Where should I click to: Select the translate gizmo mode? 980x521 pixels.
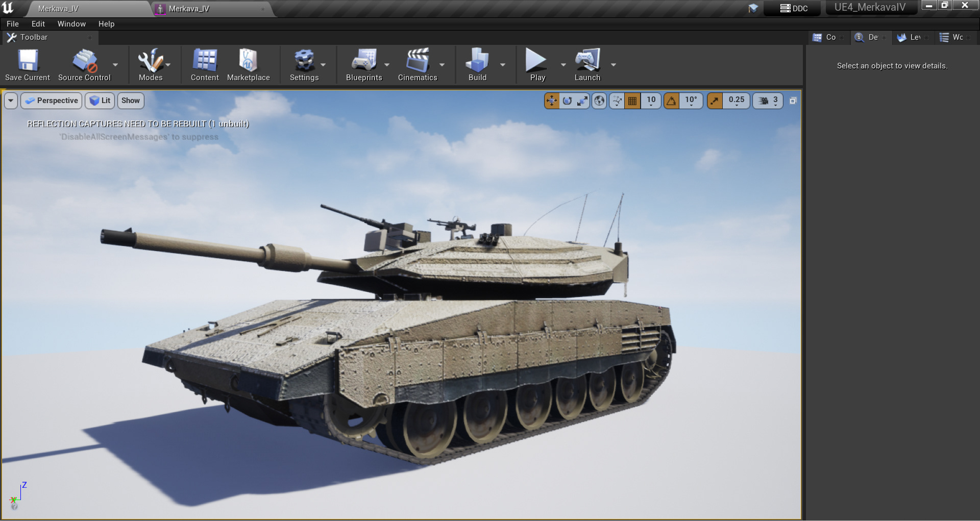tap(552, 101)
